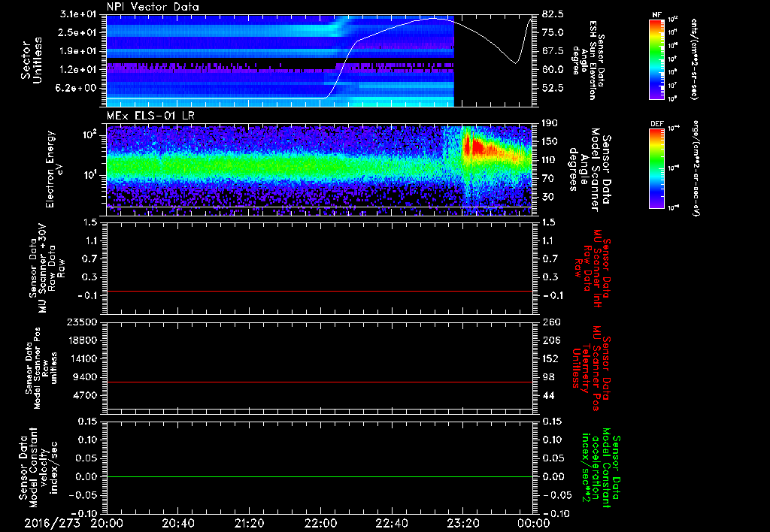Click the 20:00 time axis label
Viewport: 770px width, 532px height.
click(107, 523)
